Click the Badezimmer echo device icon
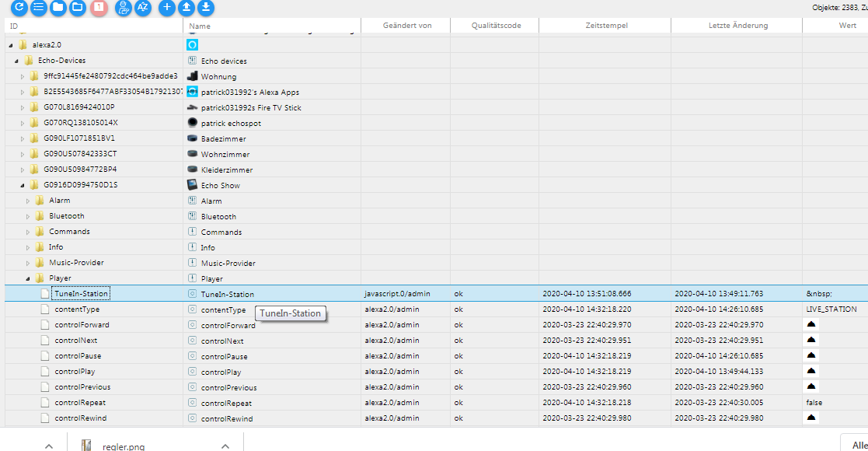The width and height of the screenshot is (868, 451). [x=192, y=138]
